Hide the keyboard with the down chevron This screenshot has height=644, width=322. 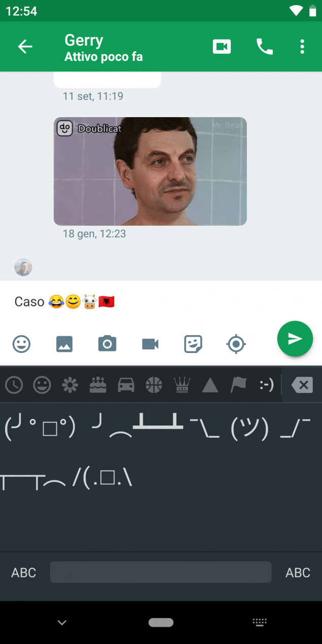(62, 623)
